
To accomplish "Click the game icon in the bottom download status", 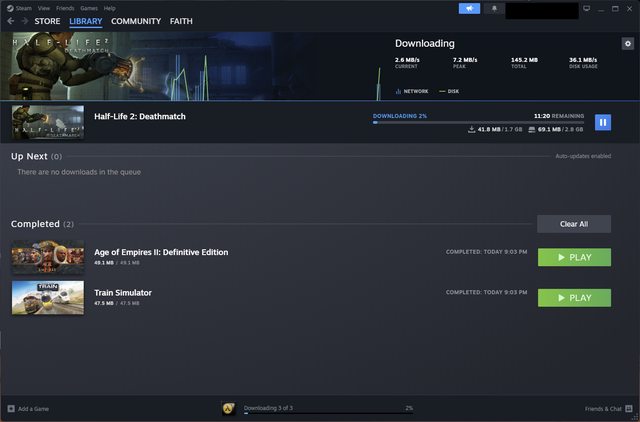I will [228, 408].
